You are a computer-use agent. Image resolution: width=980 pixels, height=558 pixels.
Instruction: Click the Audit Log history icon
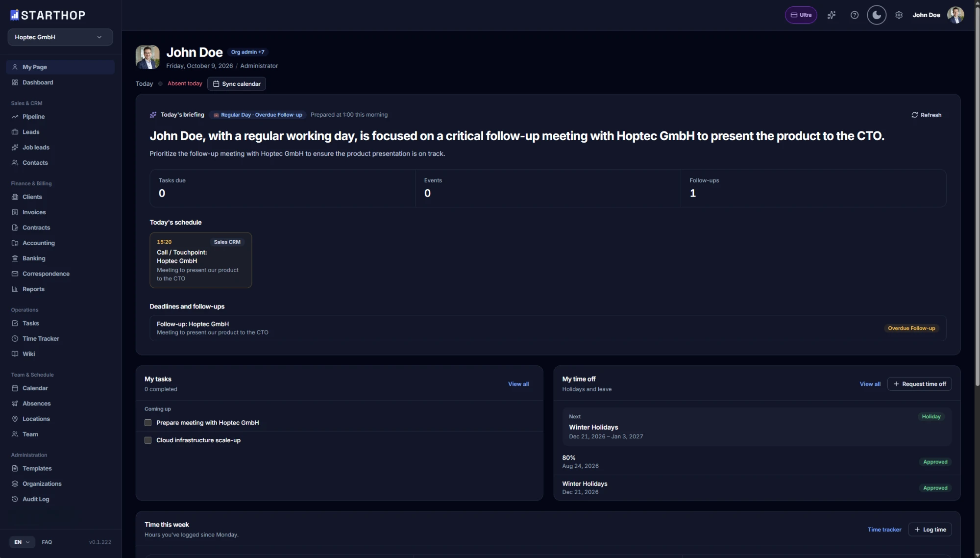(x=15, y=499)
